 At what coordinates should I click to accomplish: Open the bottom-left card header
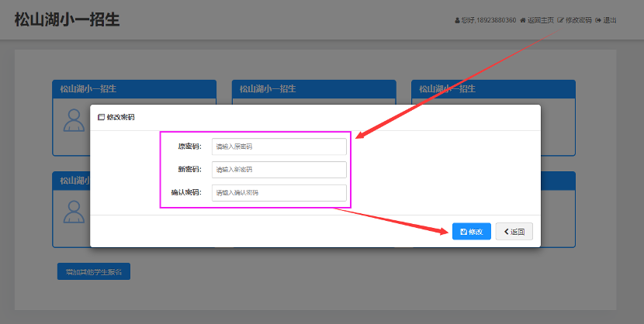pyautogui.click(x=71, y=181)
